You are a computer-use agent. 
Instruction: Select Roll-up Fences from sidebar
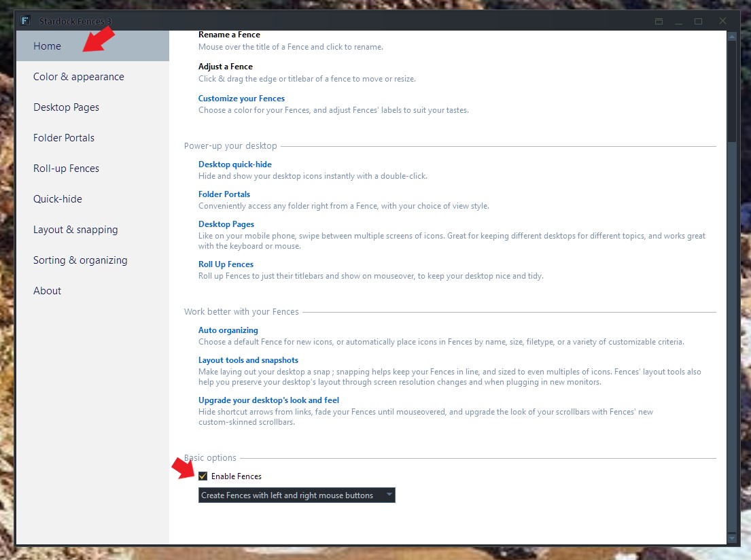(66, 169)
